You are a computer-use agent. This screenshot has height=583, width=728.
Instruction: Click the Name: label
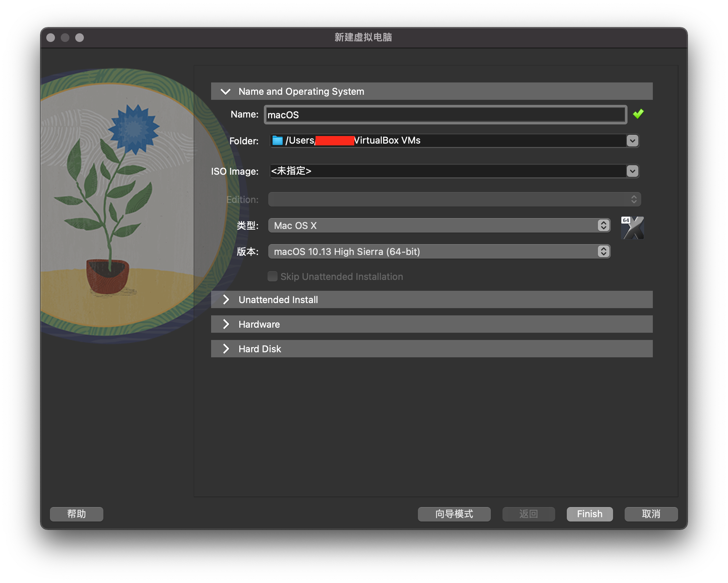pos(244,114)
